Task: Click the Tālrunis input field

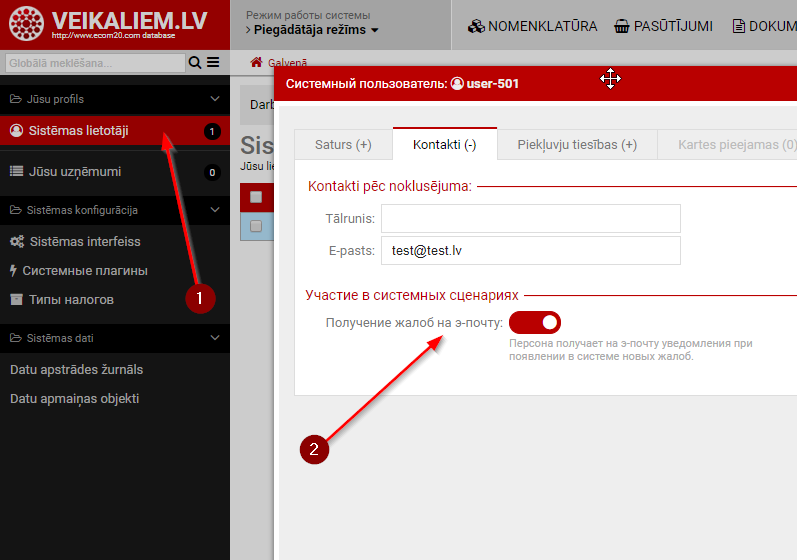Action: tap(530, 218)
